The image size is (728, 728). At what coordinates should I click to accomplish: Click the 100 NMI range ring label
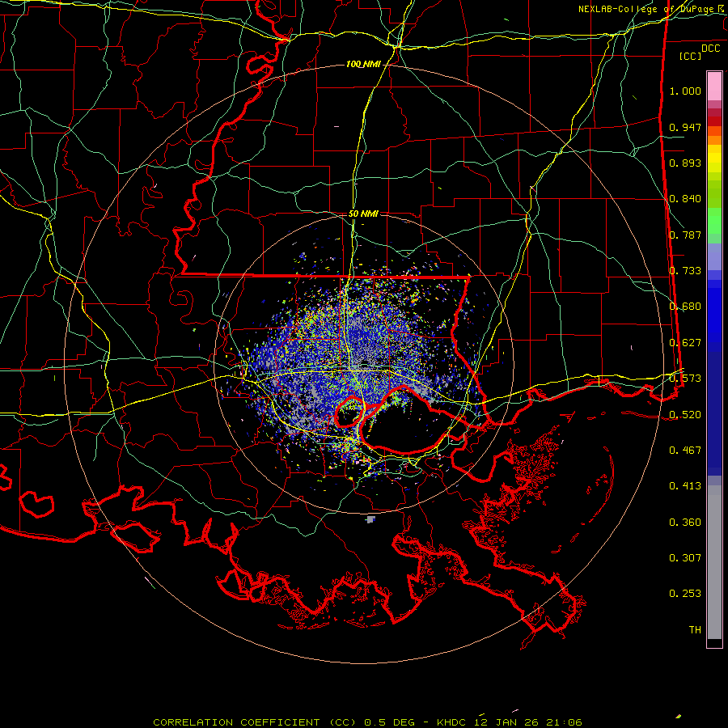[x=363, y=64]
